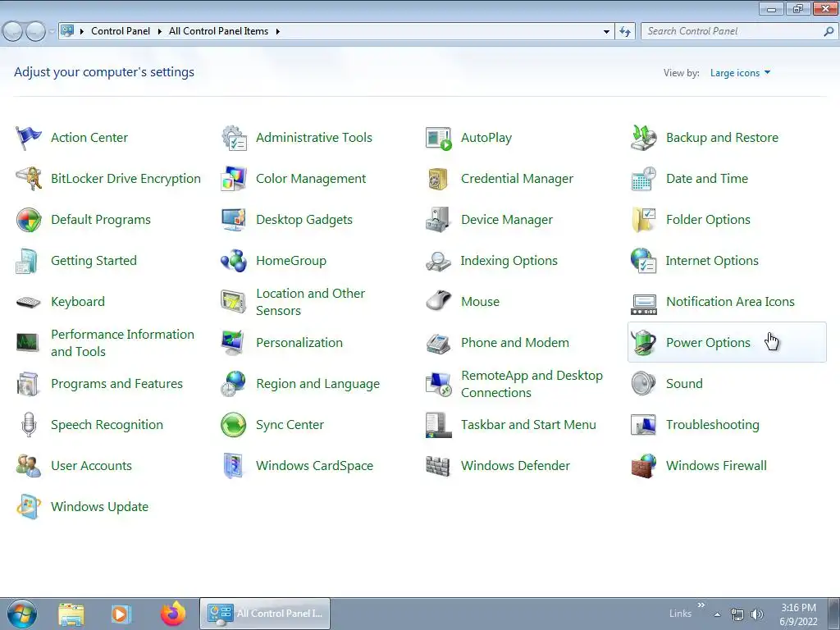Screen dimensions: 840x630
Task: Click the volume speaker tray icon
Action: click(x=756, y=614)
